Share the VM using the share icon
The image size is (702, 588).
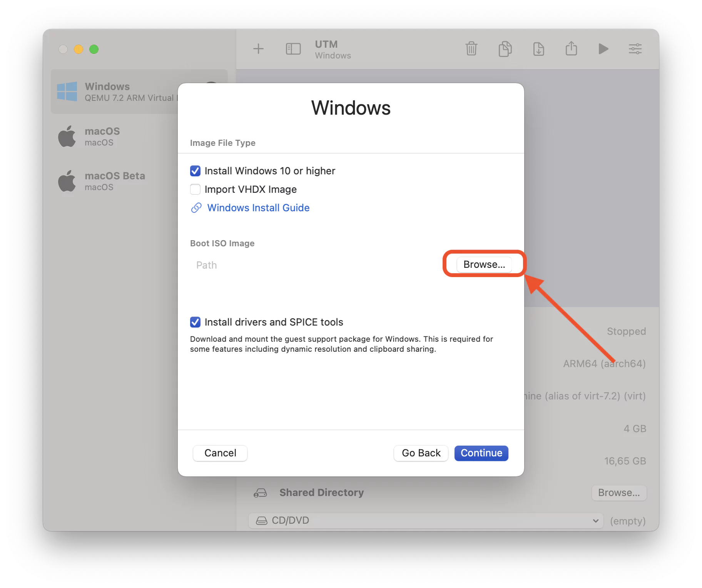[x=571, y=48]
